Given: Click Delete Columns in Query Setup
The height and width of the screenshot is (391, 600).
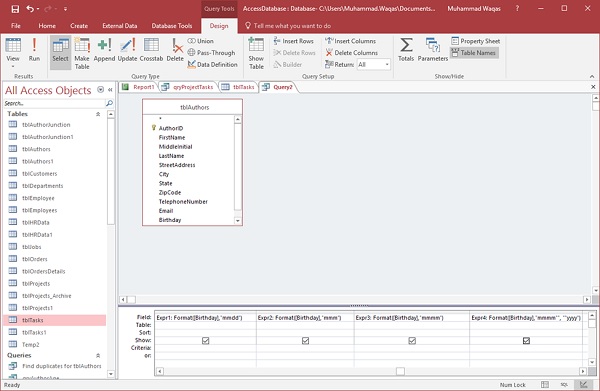Looking at the screenshot, I should pos(352,53).
